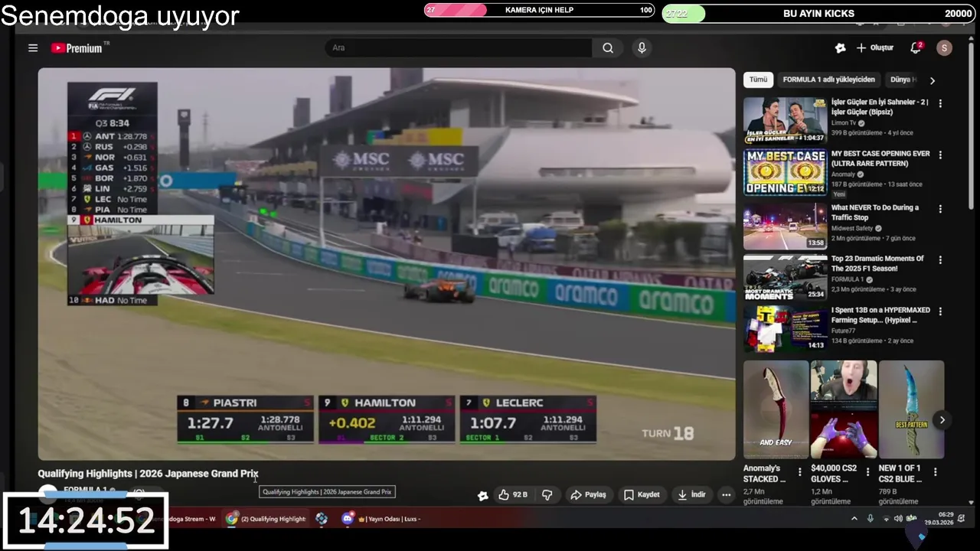The height and width of the screenshot is (551, 980).
Task: Open Midwest Safety channel name
Action: click(x=852, y=228)
